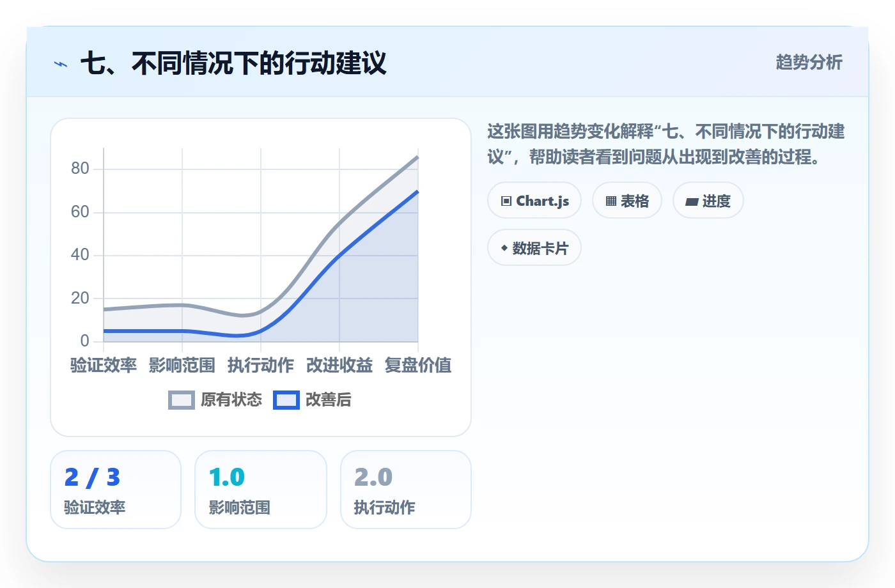Click the square icon in Chart.js tag
The width and height of the screenshot is (895, 588).
click(x=506, y=201)
